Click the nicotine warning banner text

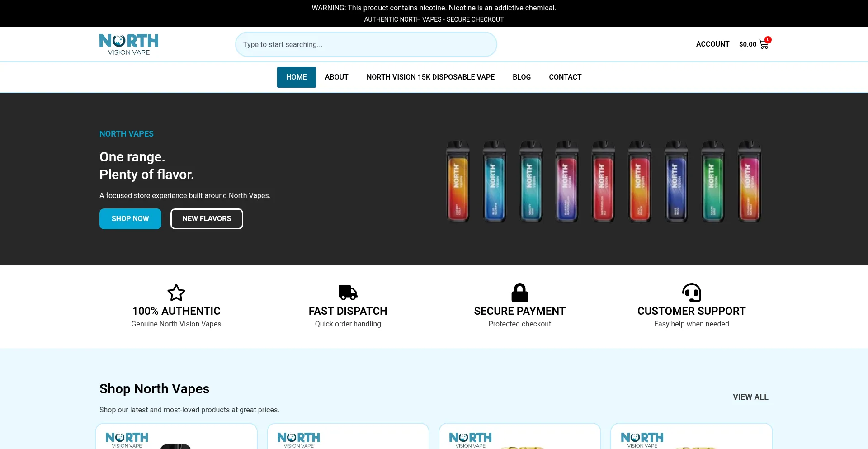(434, 8)
